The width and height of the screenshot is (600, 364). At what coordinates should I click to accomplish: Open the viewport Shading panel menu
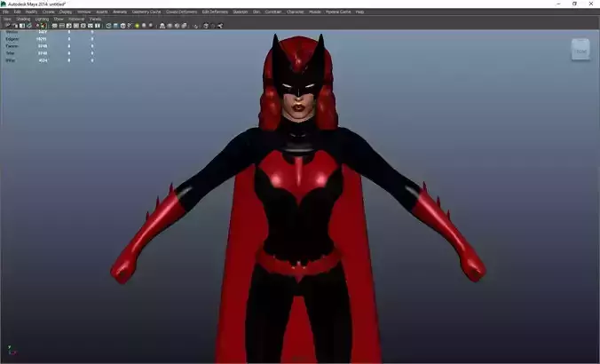23,19
